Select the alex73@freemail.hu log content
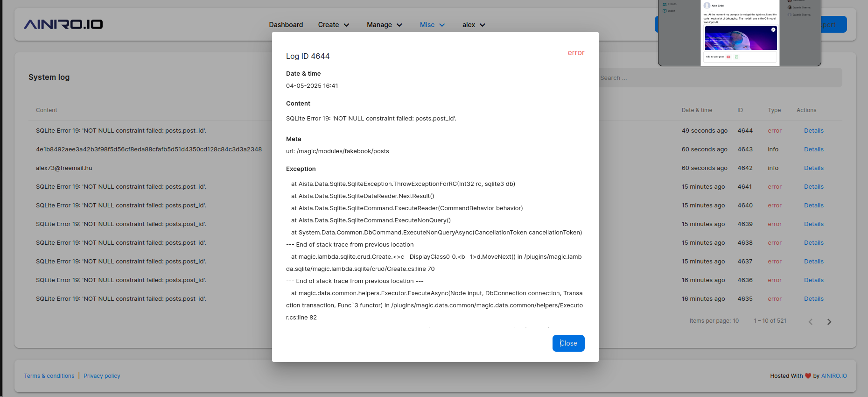The image size is (868, 397). tap(64, 168)
